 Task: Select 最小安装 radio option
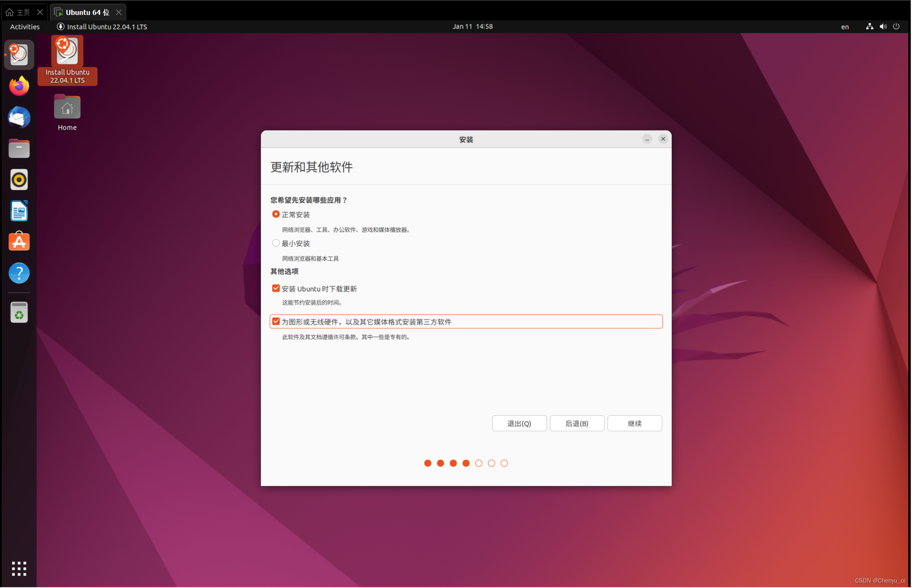coord(276,243)
